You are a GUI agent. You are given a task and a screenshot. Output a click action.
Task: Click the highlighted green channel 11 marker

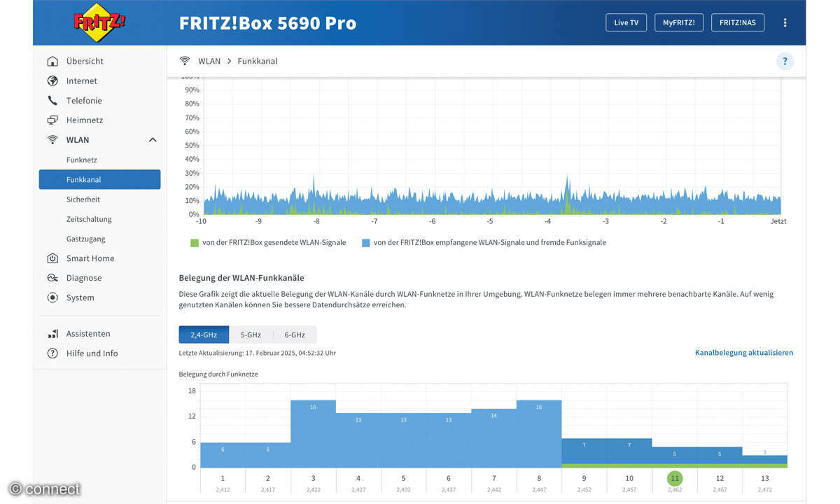[674, 479]
